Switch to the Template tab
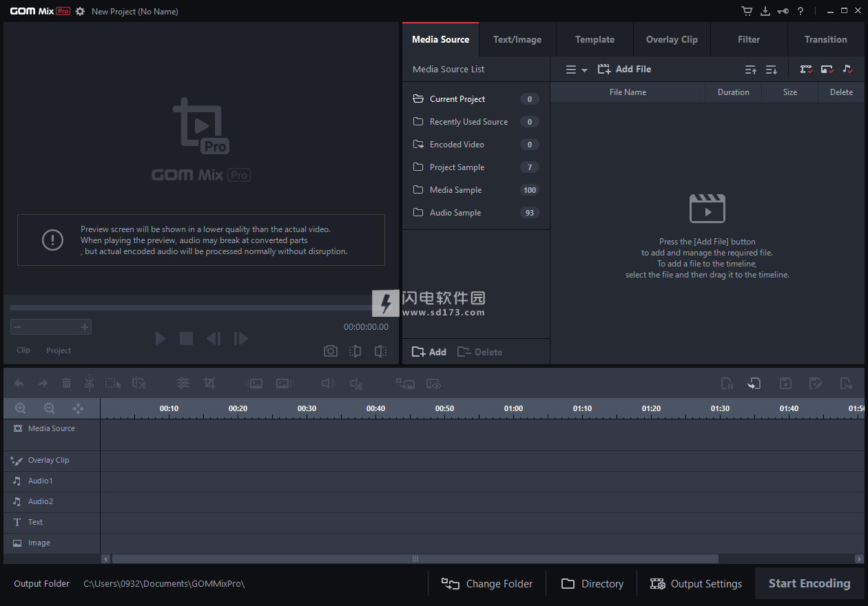This screenshot has width=868, height=606. (x=595, y=39)
